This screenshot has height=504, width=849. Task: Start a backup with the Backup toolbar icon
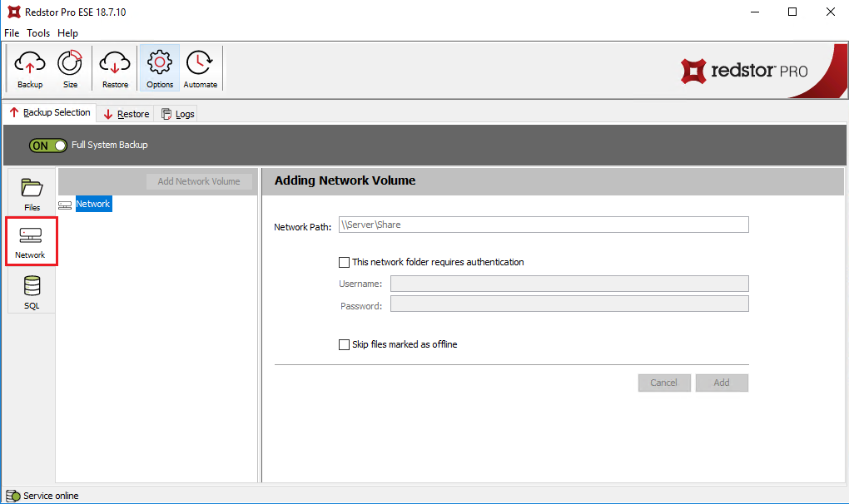tap(30, 68)
